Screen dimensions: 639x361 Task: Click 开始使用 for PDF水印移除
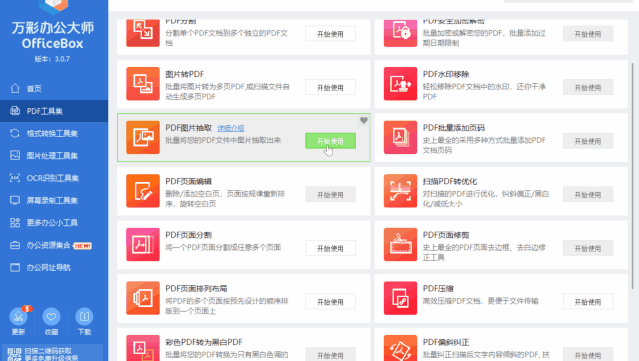(x=588, y=88)
